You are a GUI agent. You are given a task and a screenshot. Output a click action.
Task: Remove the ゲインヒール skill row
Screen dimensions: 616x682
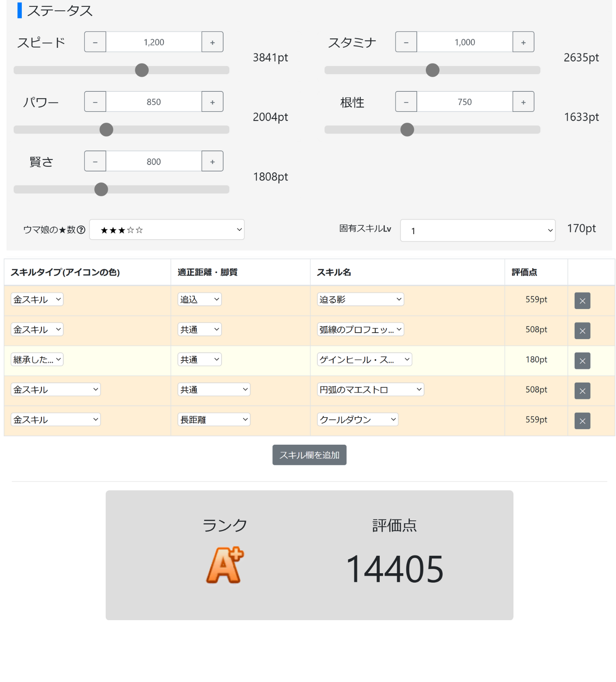coord(582,361)
